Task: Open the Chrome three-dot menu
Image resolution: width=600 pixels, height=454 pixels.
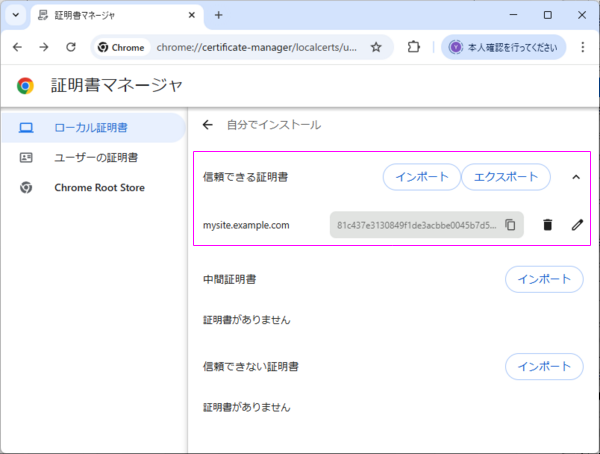Action: 582,47
